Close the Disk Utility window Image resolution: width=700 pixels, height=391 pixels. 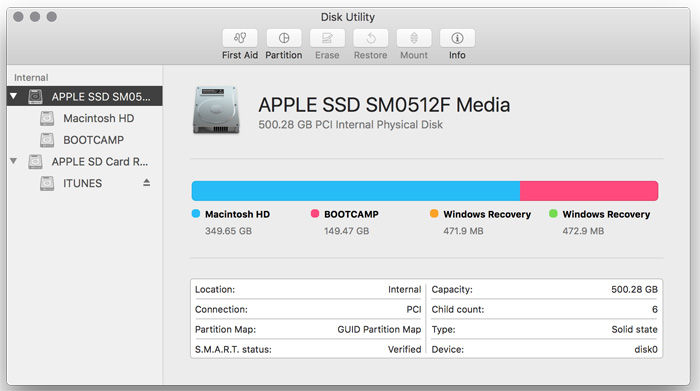tap(18, 17)
